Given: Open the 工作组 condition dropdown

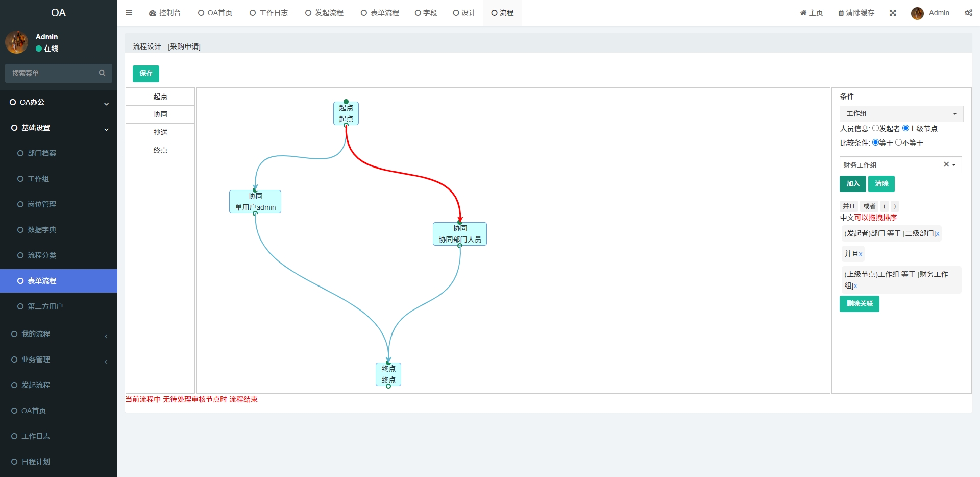Looking at the screenshot, I should pyautogui.click(x=901, y=113).
